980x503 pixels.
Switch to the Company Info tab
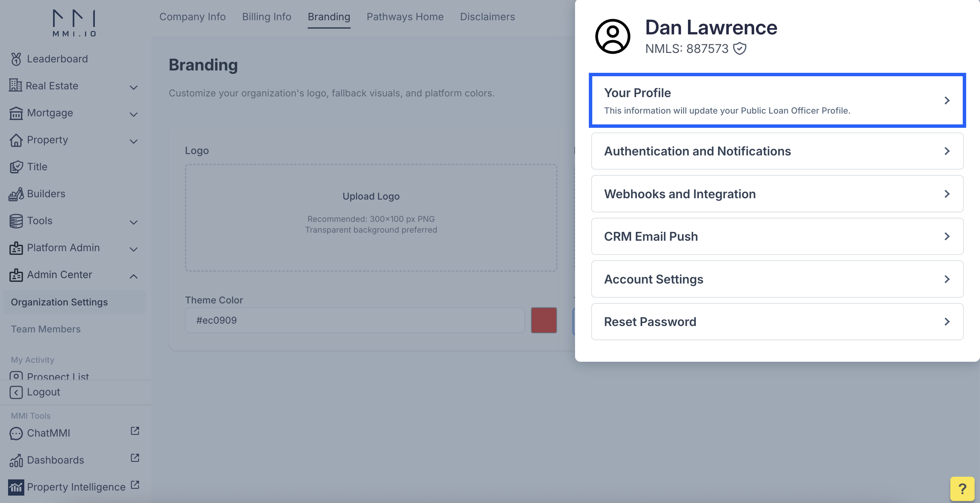192,17
